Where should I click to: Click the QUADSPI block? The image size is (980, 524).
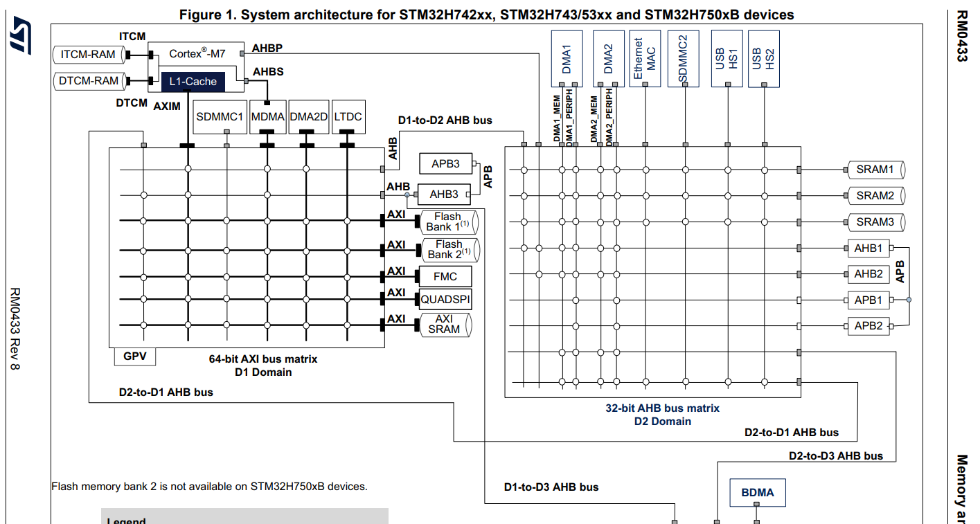[x=444, y=300]
